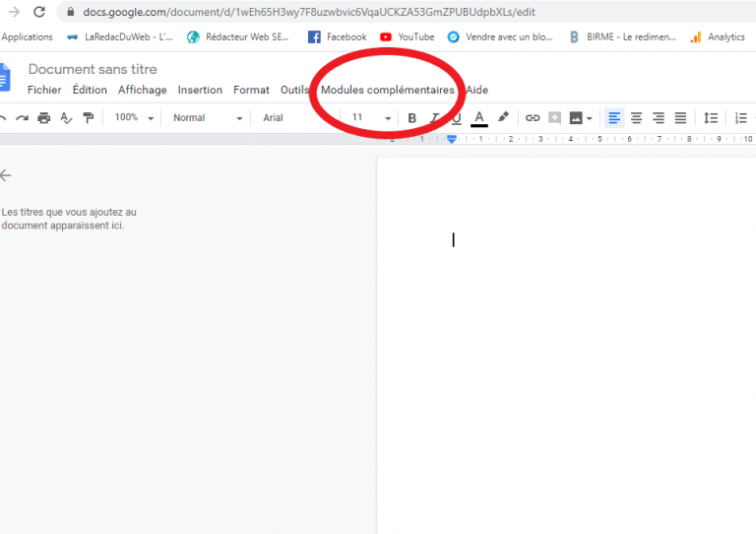Open the line spacing icon

click(711, 118)
